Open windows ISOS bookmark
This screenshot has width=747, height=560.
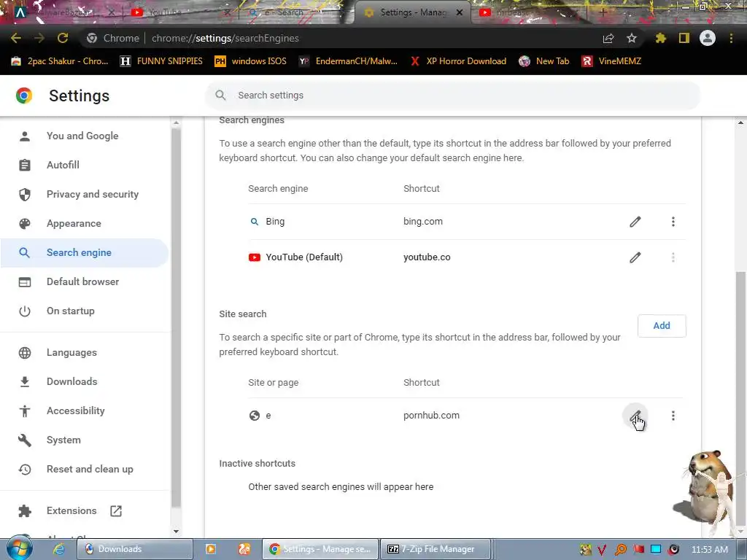click(x=251, y=61)
